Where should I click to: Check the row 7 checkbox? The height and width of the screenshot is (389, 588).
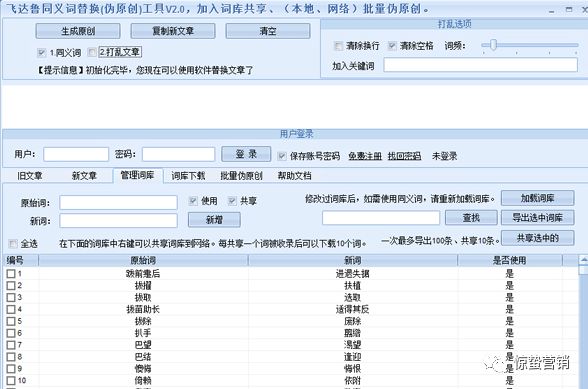coord(11,345)
